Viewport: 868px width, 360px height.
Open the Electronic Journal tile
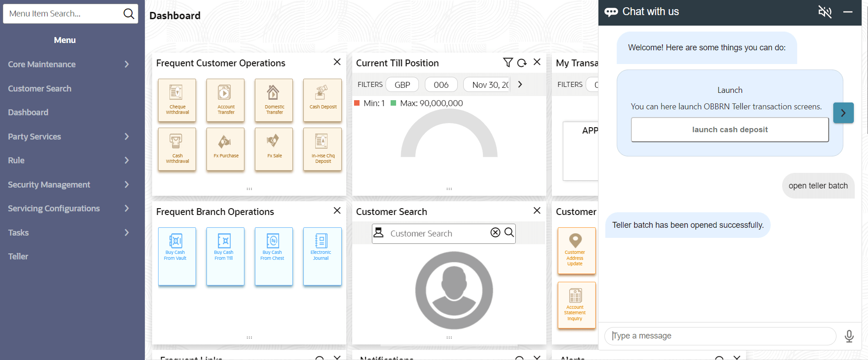coord(323,256)
